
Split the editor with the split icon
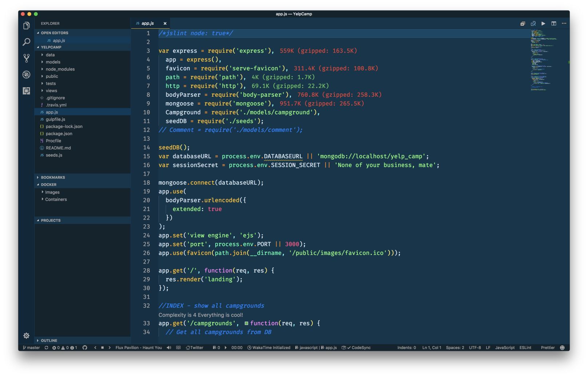click(553, 24)
